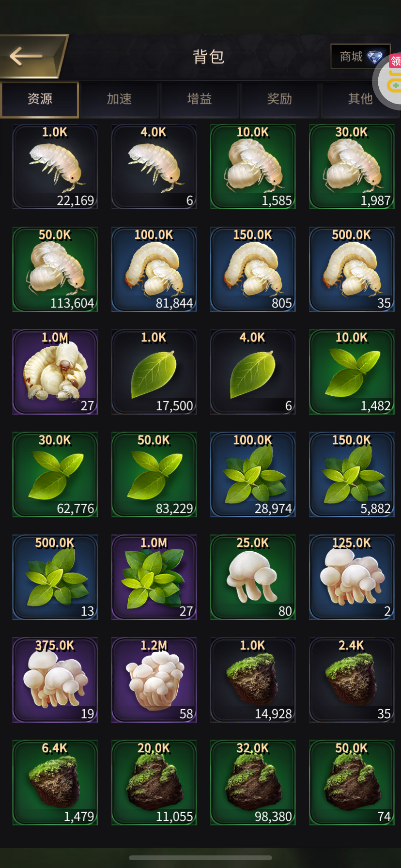Pick the 1.0M purple leaf item
Viewport: 401px width, 868px height.
click(x=154, y=577)
